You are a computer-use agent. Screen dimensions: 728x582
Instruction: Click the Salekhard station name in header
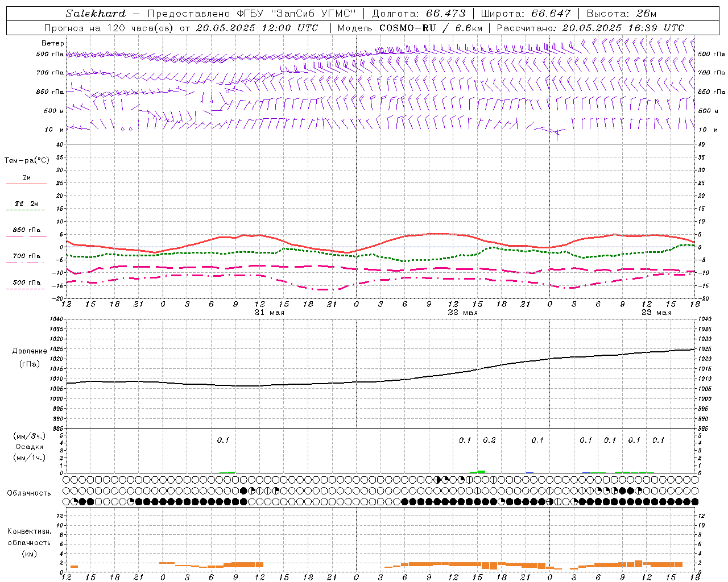tap(96, 14)
